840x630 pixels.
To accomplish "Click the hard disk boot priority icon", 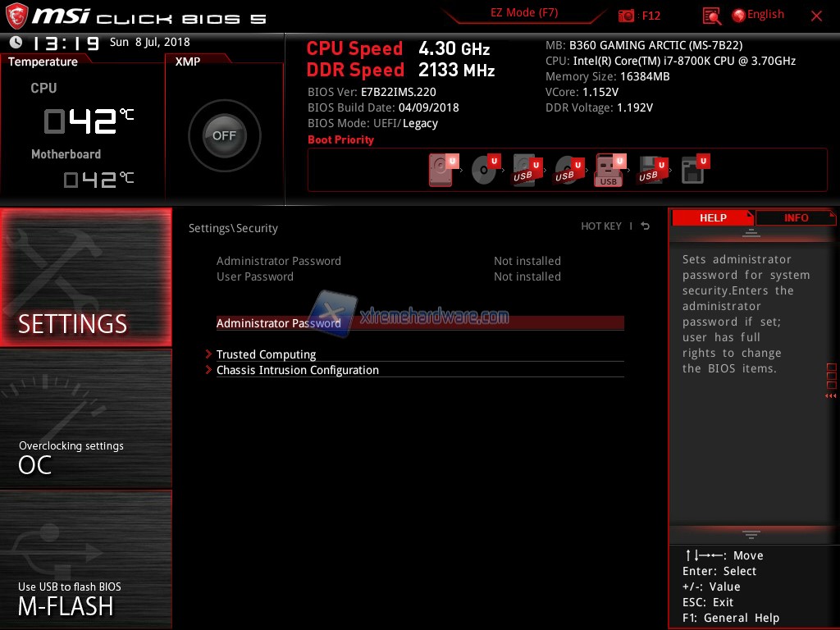I will point(441,171).
